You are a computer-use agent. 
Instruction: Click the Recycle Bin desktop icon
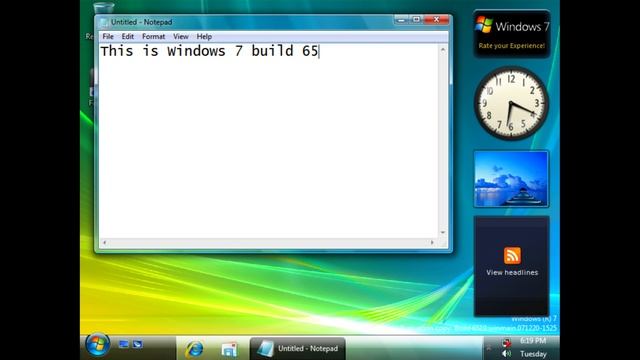tap(104, 8)
